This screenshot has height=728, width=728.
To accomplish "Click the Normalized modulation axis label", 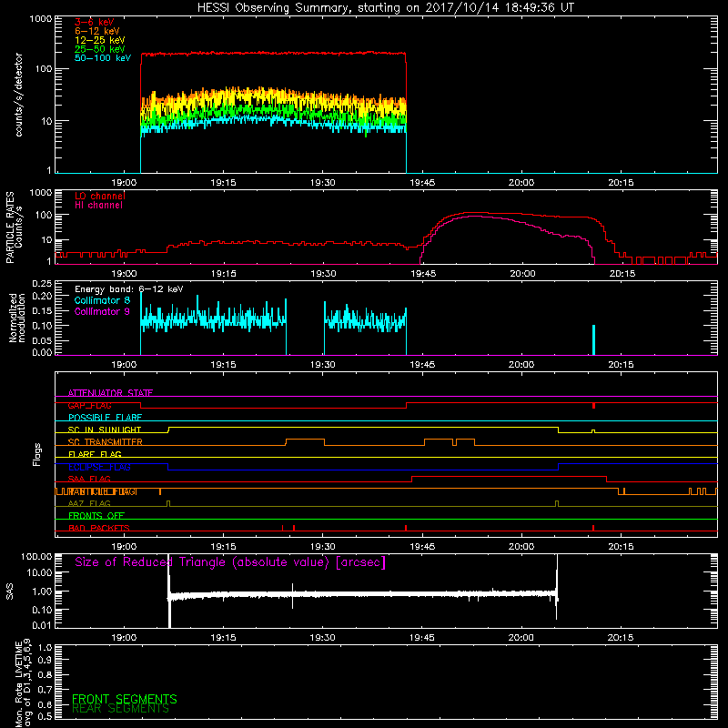I will (x=17, y=318).
